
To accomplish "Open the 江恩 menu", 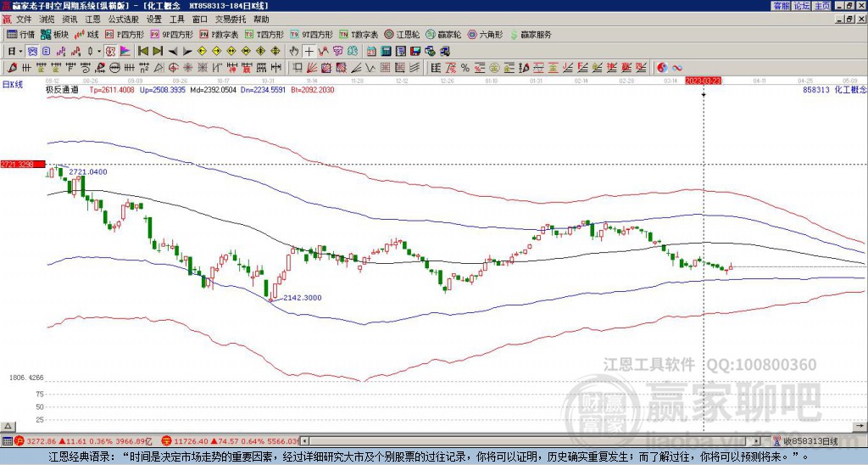I will (x=93, y=20).
